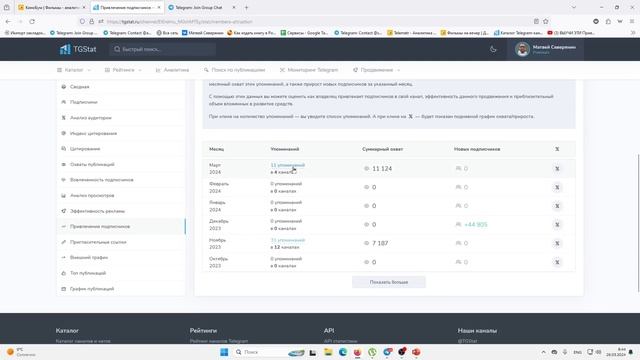640x360 pixels.
Task: Show more bookmarks chevron
Action: pyautogui.click(x=633, y=33)
